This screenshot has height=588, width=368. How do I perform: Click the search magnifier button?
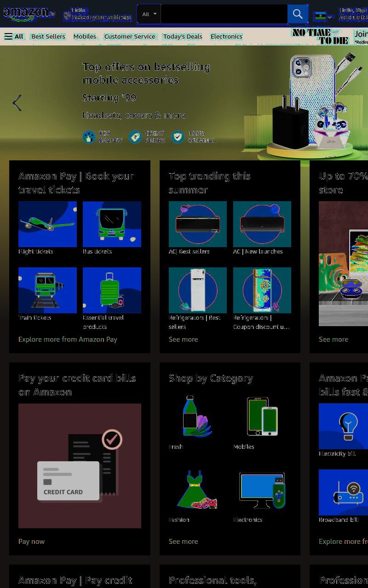pyautogui.click(x=298, y=14)
